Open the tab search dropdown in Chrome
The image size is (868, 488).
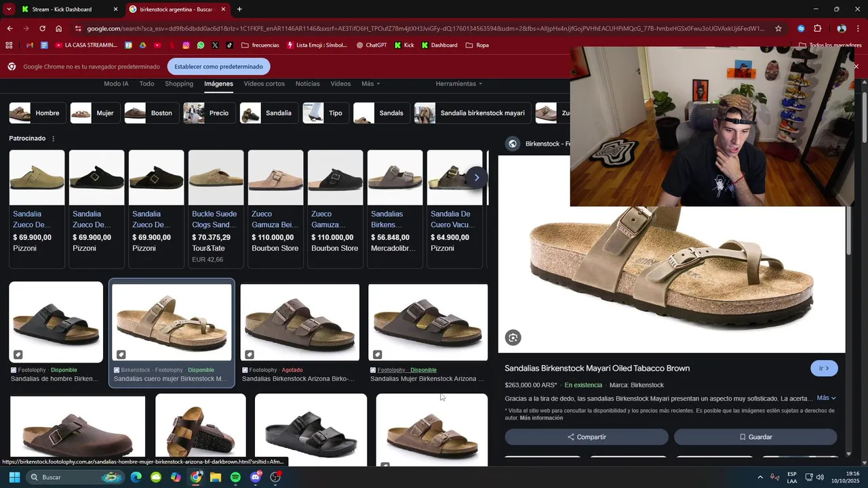pyautogui.click(x=9, y=9)
